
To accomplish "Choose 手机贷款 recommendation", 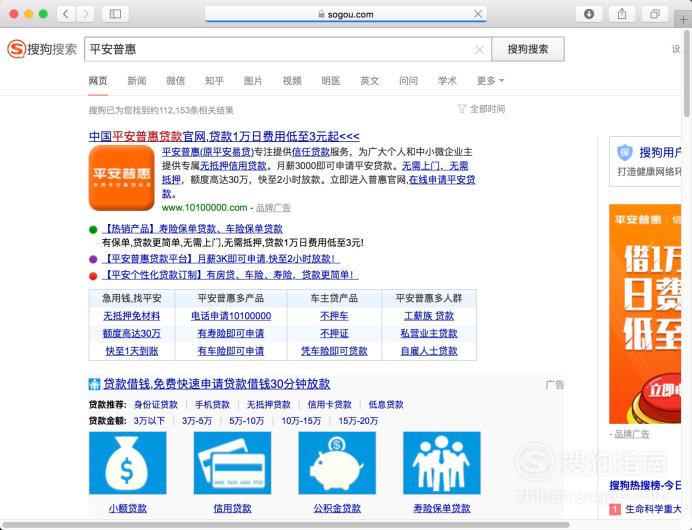I will point(212,405).
